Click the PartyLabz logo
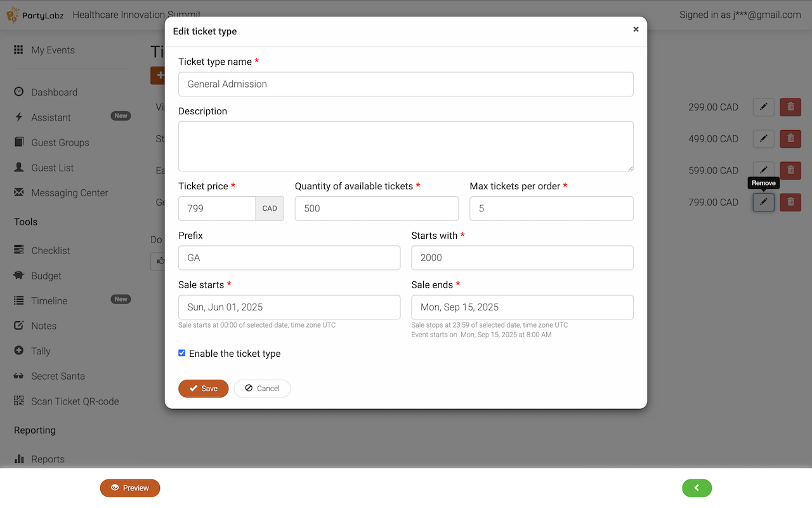812x508 pixels. (x=34, y=15)
